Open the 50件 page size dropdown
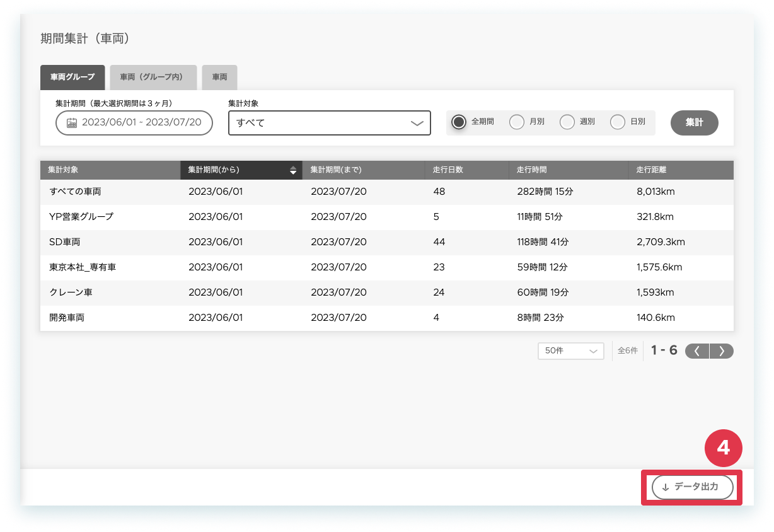Viewport: 774px width, 532px height. [571, 351]
